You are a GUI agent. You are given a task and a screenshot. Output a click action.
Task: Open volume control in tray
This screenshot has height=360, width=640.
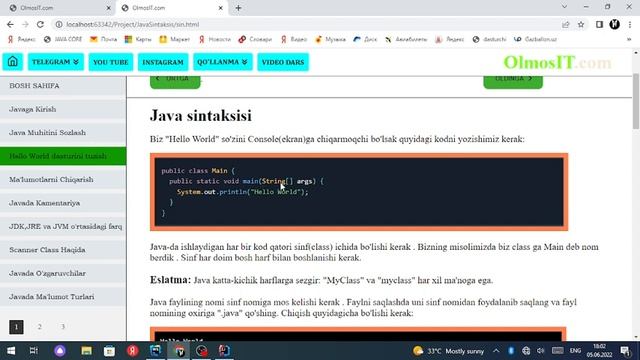541,351
